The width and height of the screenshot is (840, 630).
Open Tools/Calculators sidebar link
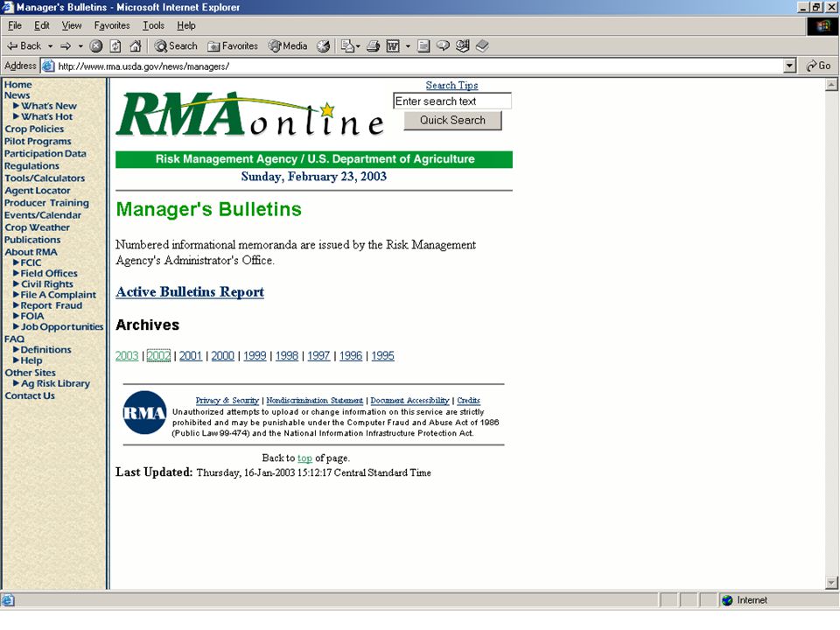point(45,178)
